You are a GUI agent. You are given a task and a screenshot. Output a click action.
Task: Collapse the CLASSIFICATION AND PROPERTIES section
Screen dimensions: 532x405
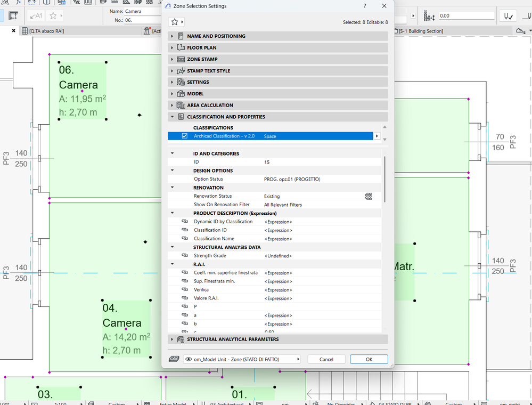click(x=172, y=117)
